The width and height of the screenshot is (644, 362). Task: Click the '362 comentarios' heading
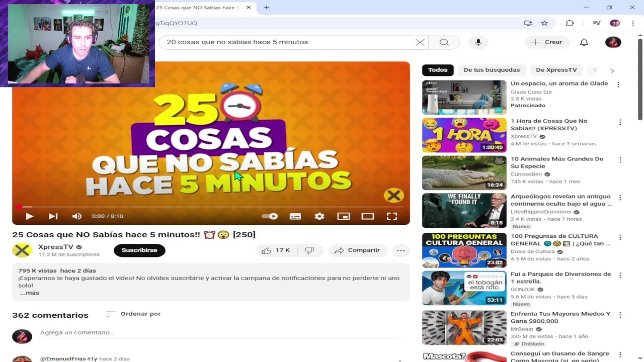click(x=50, y=315)
